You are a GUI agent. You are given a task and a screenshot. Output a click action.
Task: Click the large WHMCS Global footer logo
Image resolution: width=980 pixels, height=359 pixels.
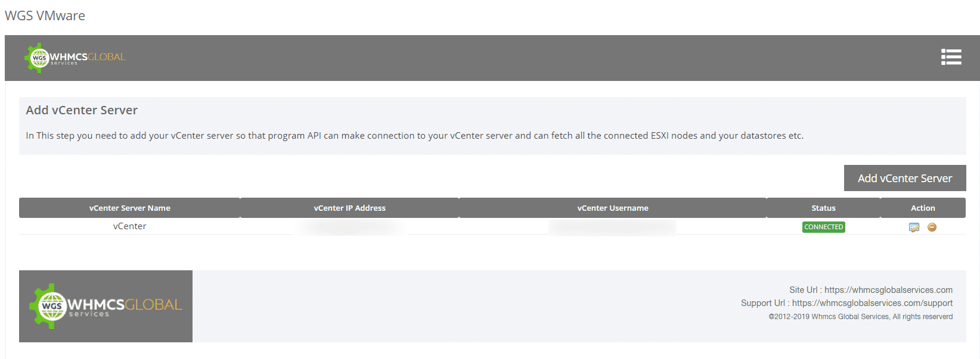tap(106, 306)
